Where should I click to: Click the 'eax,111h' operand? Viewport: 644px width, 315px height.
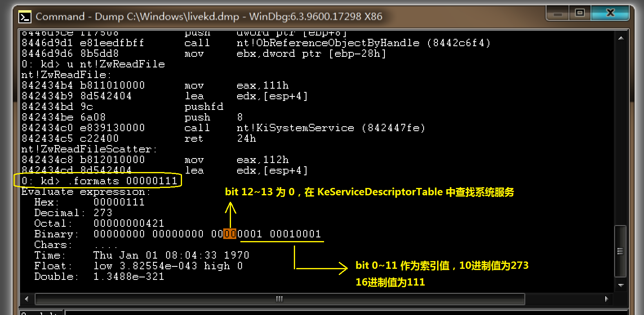[263, 85]
